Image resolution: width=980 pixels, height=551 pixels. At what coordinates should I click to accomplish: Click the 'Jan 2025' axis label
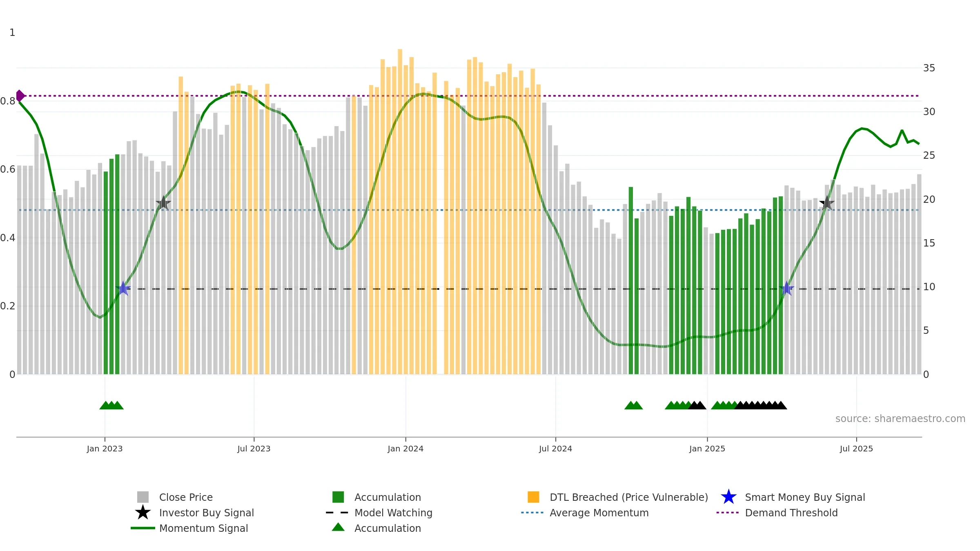(x=707, y=449)
